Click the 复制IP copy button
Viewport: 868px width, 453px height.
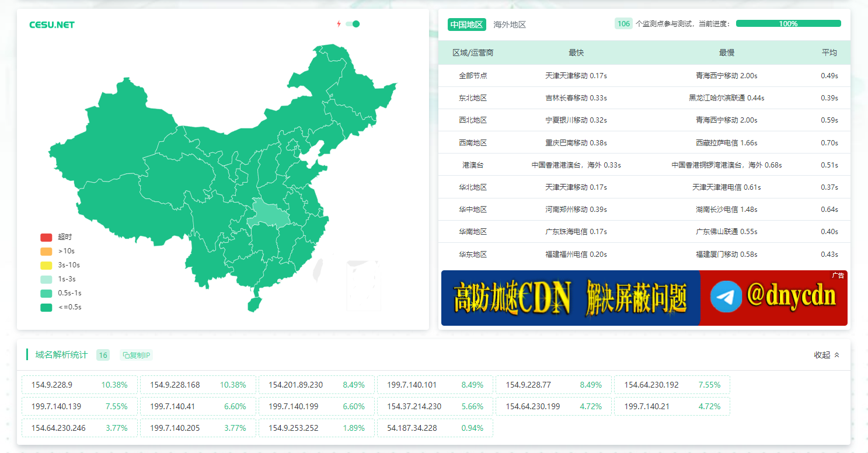pos(136,355)
